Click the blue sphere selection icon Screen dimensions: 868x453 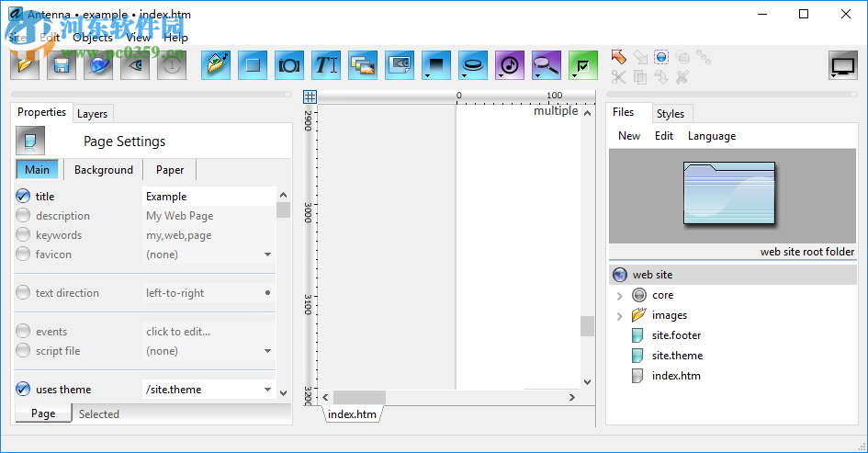tap(661, 56)
